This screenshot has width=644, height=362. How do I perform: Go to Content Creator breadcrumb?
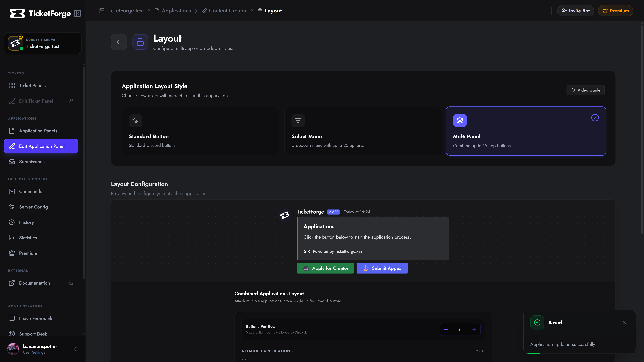pos(224,11)
